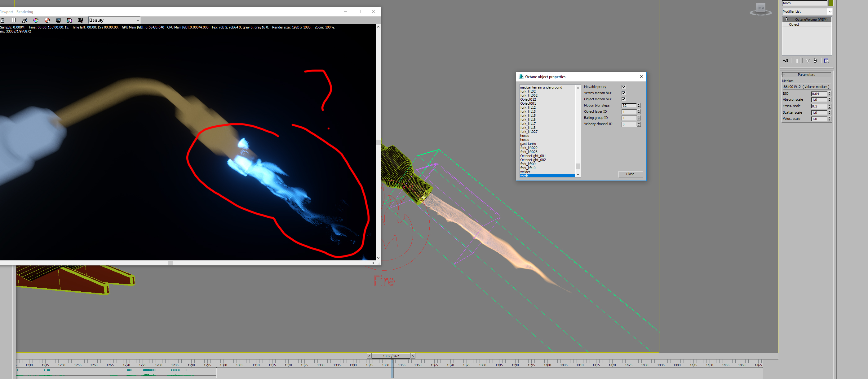
Task: Save render with camera snapshot icon
Action: (81, 20)
